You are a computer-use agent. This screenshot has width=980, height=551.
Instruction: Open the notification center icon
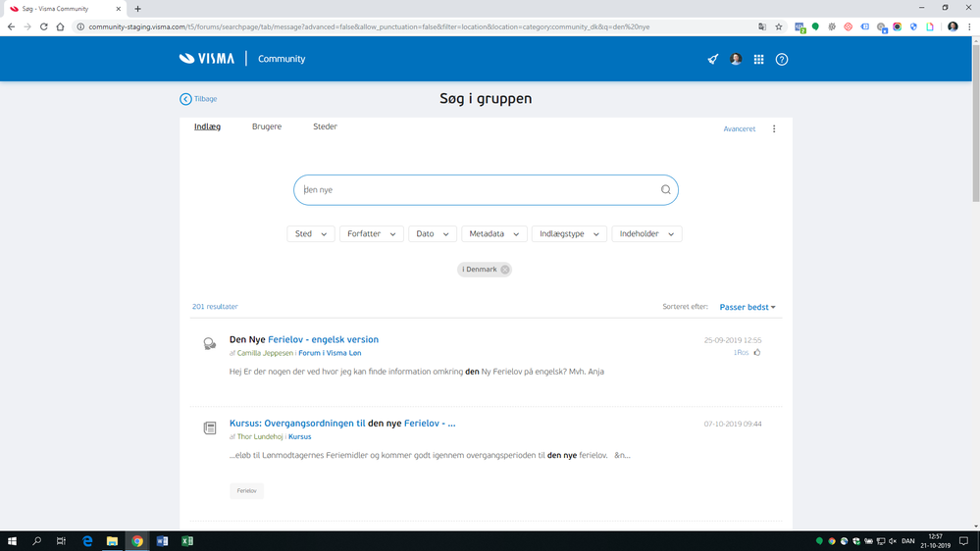coord(963,541)
